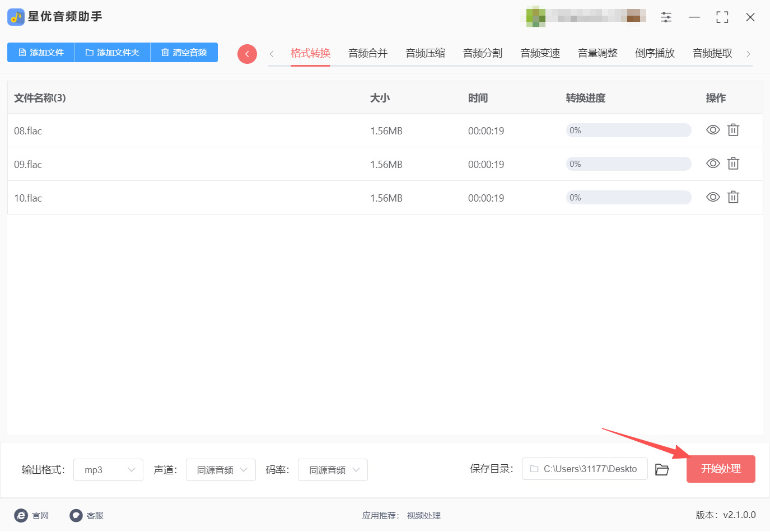Switch to the 音频合并 tab
770x532 pixels.
[x=368, y=53]
